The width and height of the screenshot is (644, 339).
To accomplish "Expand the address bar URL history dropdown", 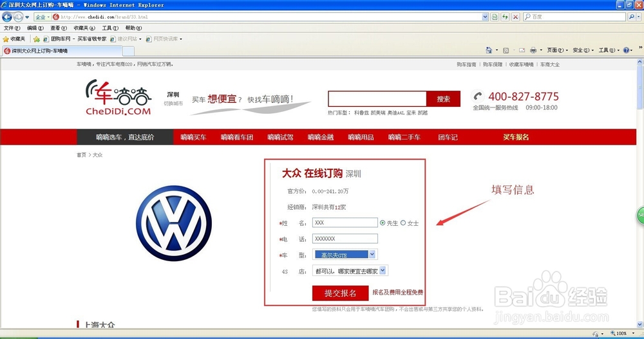I will click(485, 17).
